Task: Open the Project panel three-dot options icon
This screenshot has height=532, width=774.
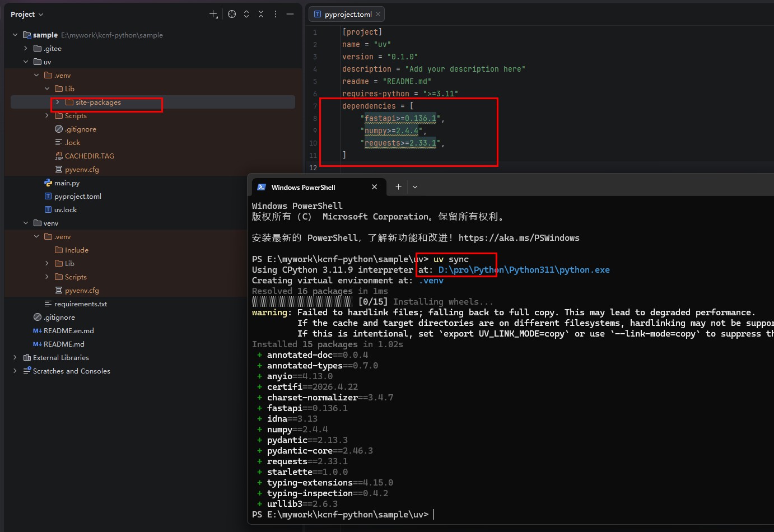Action: click(276, 14)
